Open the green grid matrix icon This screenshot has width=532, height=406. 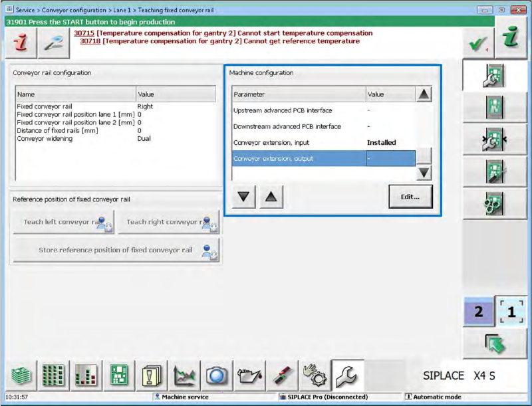point(53,375)
